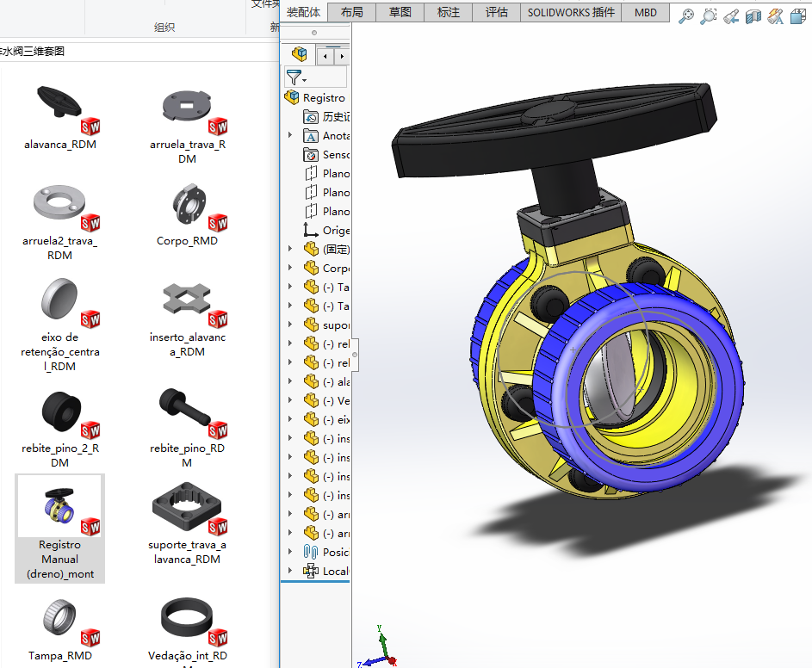Click the Section View icon
Image resolution: width=812 pixels, height=668 pixels.
[753, 15]
